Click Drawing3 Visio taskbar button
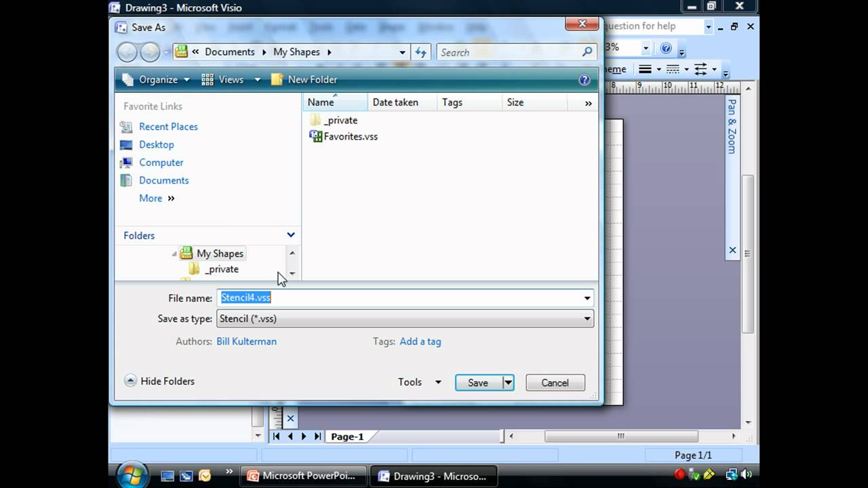 [434, 476]
